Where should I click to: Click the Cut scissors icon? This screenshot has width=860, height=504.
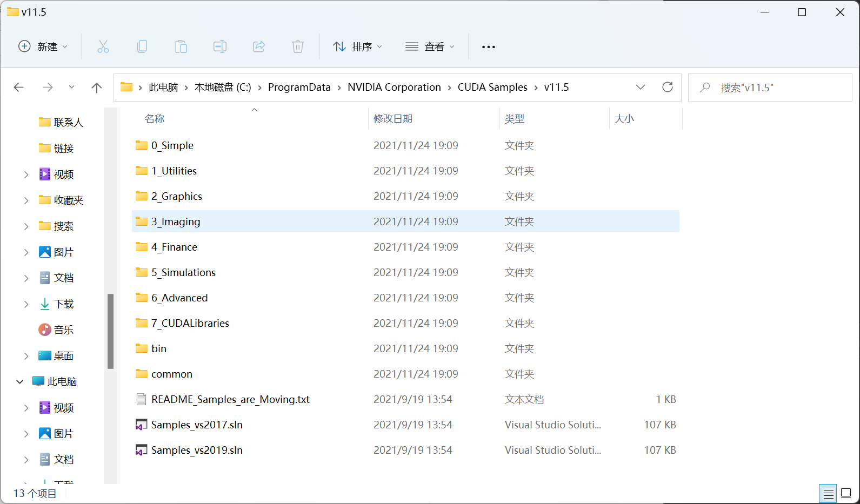tap(103, 47)
